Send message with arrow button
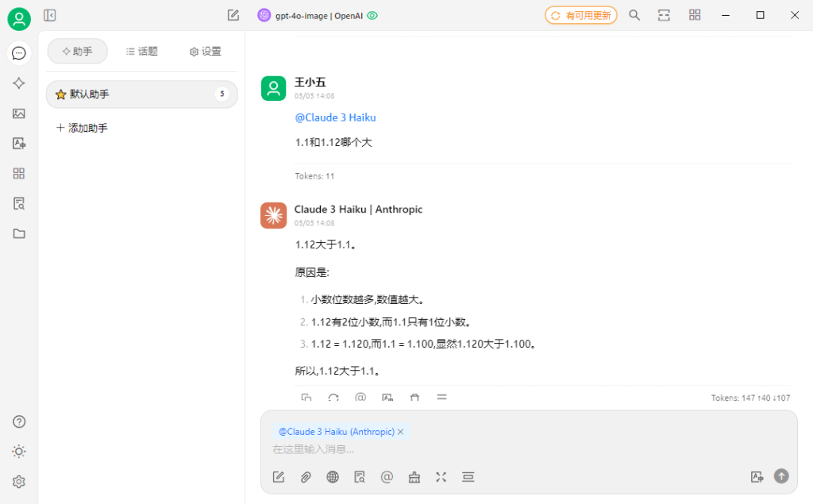 click(781, 476)
